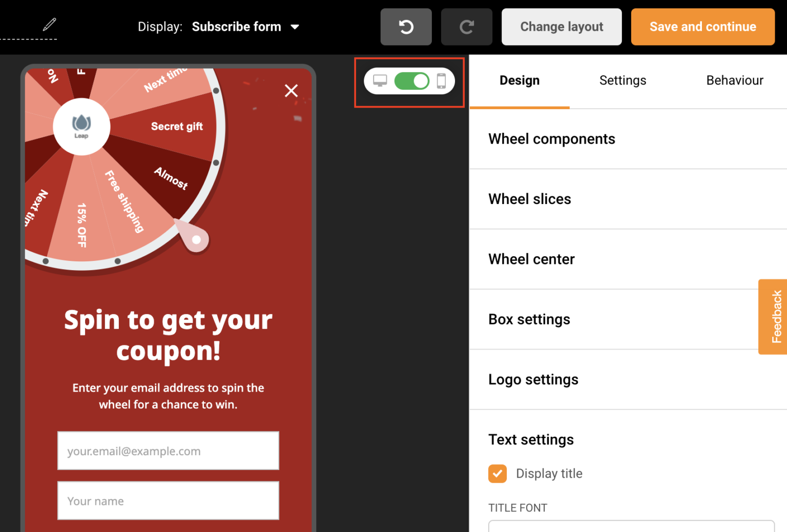787x532 pixels.
Task: Select the desktop preview icon
Action: tap(380, 80)
